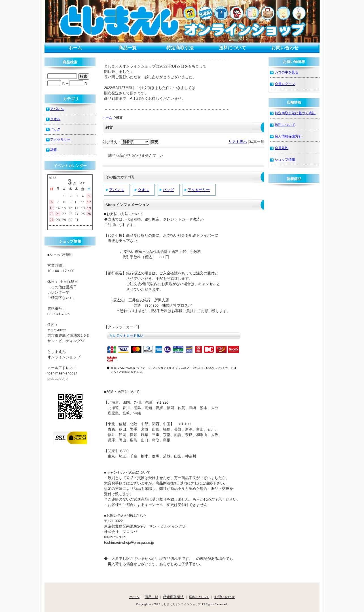This screenshot has height=612, width=364.
Task: Click the 検索 search button
Action: point(84,77)
